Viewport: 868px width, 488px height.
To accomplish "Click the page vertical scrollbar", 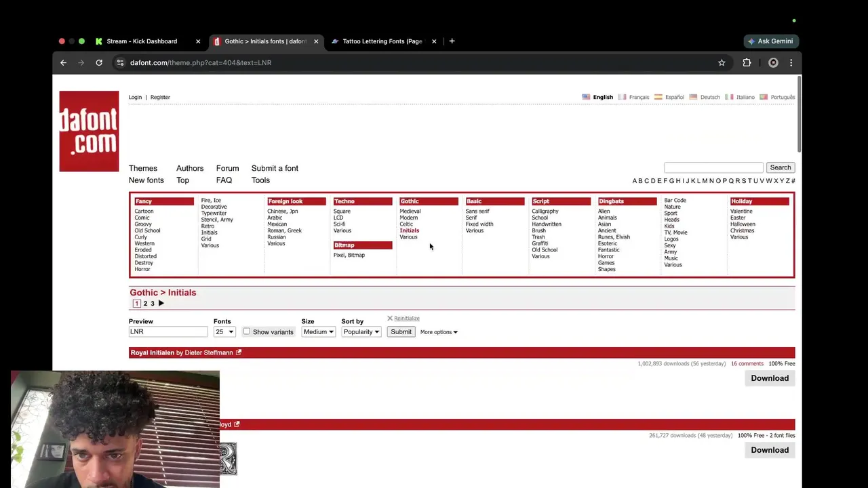I will pos(799,115).
